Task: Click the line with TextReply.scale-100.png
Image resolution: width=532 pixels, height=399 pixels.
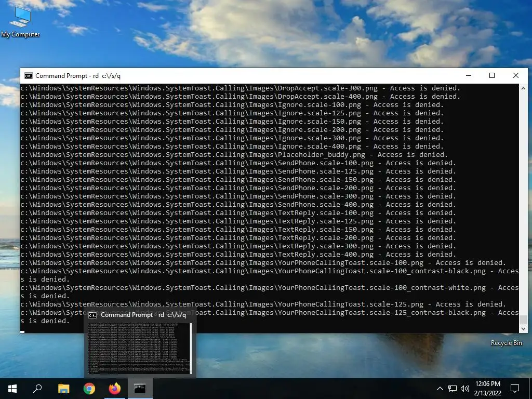Action: pyautogui.click(x=238, y=212)
